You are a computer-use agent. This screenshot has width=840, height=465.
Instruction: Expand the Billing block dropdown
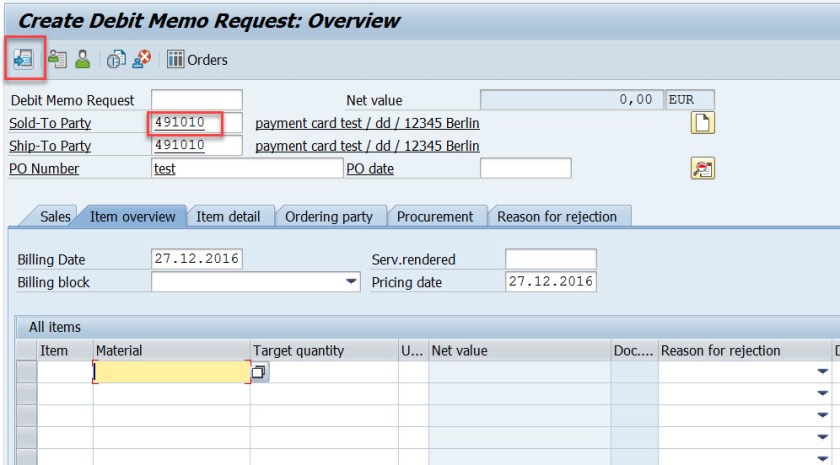(351, 283)
